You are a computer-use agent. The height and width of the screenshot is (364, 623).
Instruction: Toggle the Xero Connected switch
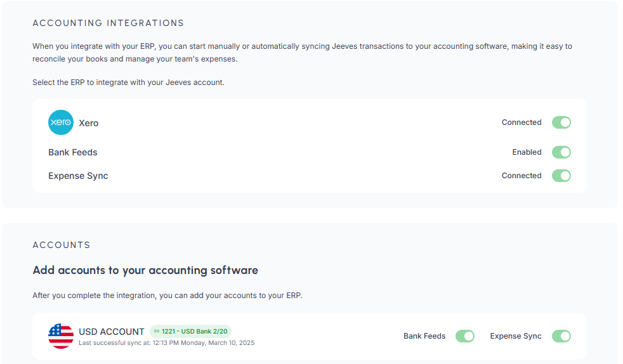pos(561,122)
